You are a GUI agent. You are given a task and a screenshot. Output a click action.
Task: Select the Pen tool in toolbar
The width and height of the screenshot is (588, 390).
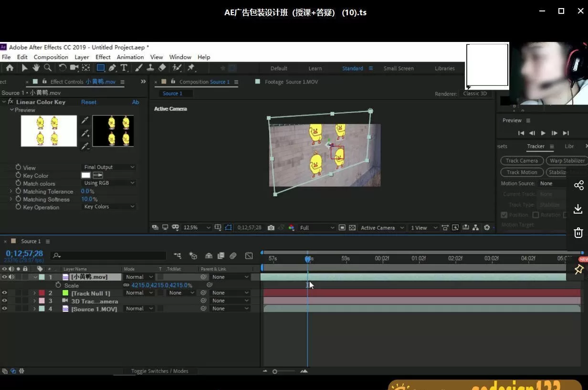[x=112, y=68]
